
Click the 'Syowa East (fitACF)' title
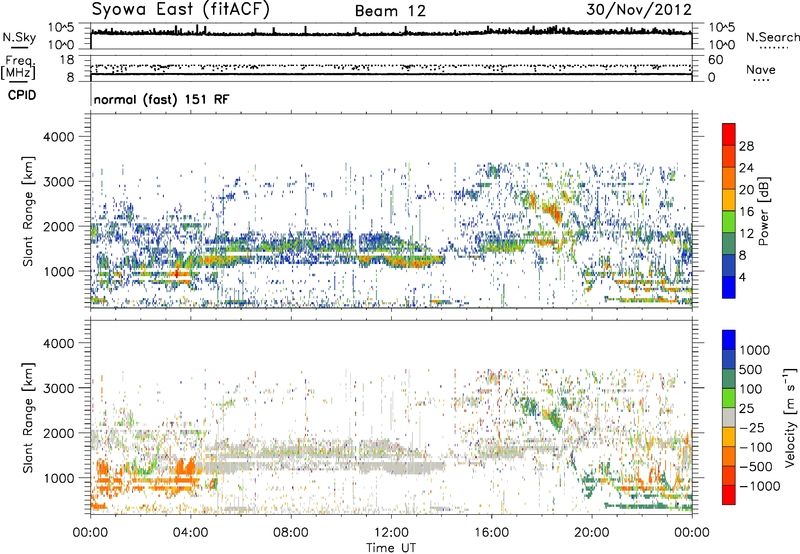coord(181,9)
